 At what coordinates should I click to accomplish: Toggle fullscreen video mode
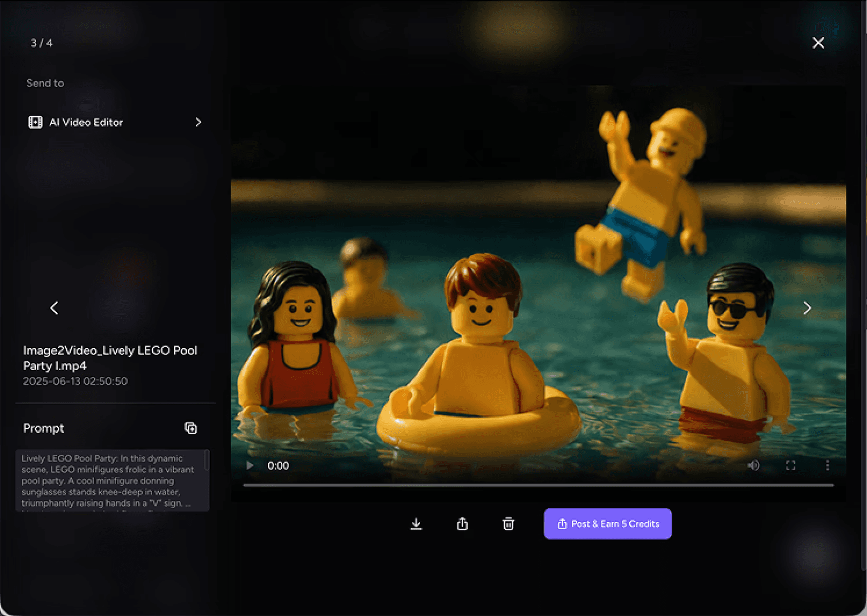(790, 466)
